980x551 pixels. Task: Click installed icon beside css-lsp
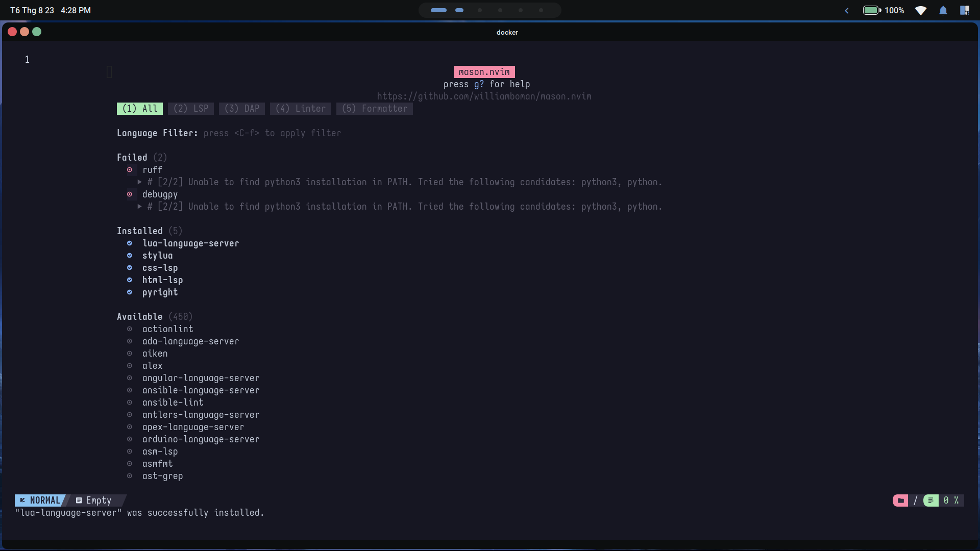point(130,268)
